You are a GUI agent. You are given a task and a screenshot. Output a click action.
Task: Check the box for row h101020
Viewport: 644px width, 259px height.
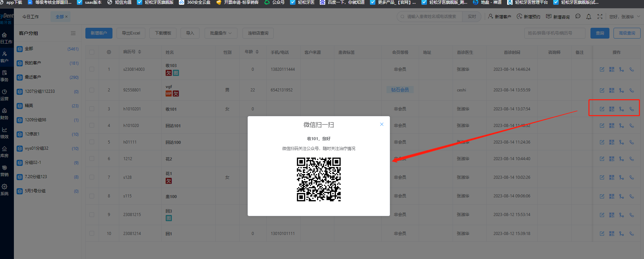coord(92,125)
